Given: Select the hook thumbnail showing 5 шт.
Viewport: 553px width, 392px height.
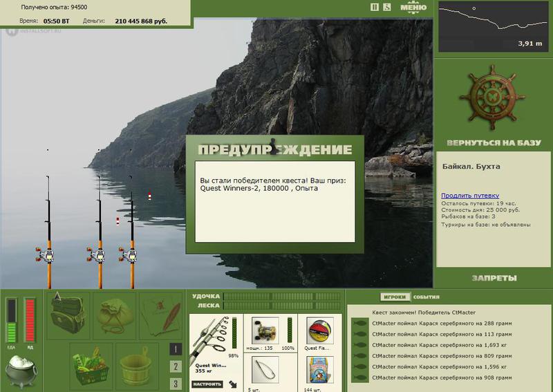Looking at the screenshot, I should pos(265,370).
